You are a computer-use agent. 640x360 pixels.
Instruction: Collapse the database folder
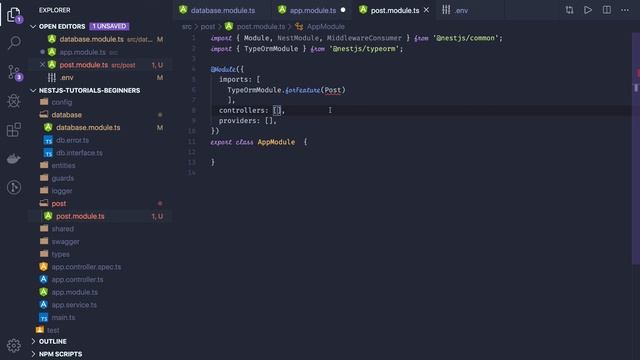click(x=67, y=115)
